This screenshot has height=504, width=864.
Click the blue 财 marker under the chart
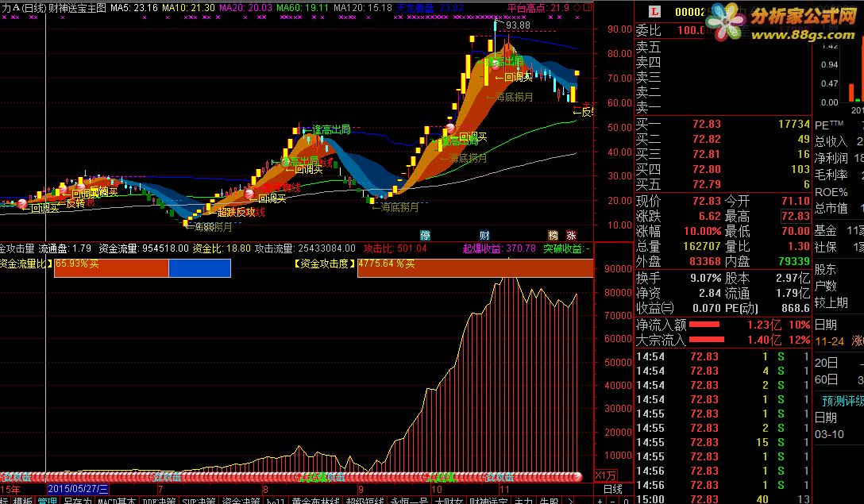[484, 235]
